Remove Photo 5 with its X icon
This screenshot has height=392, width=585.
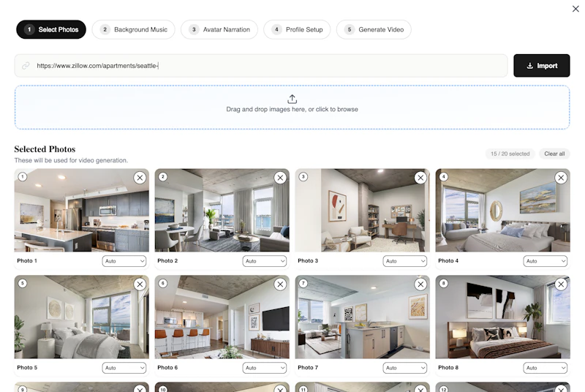coord(140,284)
